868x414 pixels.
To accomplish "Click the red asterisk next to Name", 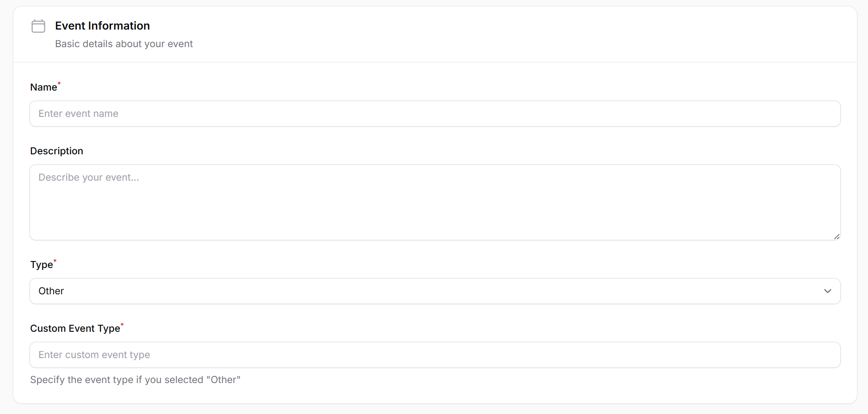I will click(59, 84).
